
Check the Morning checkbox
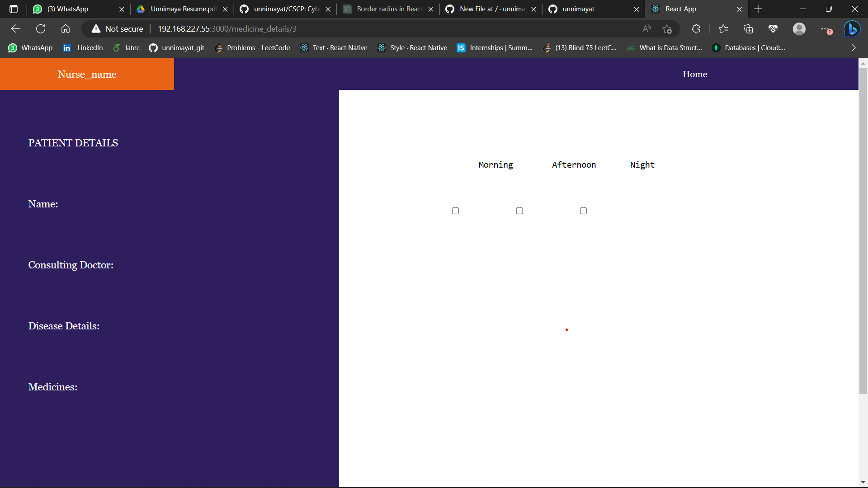tap(455, 211)
